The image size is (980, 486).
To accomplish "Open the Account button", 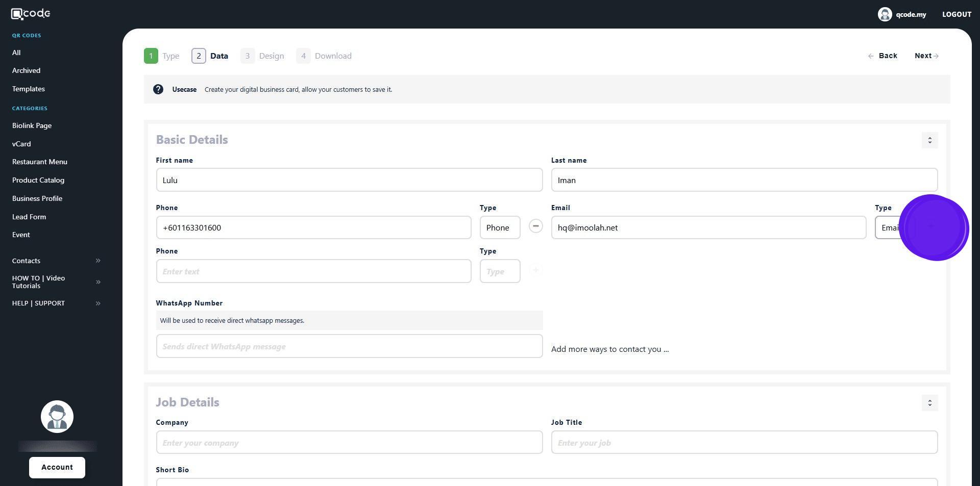I will [57, 468].
